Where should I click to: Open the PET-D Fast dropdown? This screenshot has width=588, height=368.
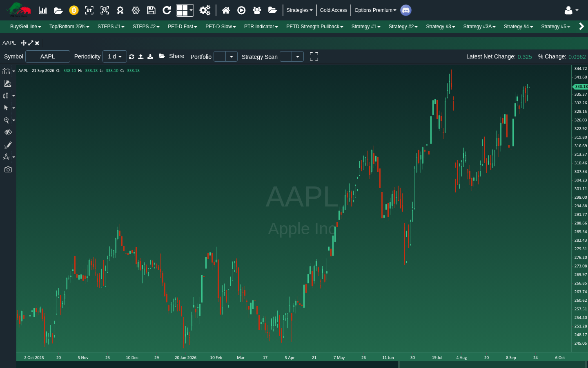[x=183, y=27]
